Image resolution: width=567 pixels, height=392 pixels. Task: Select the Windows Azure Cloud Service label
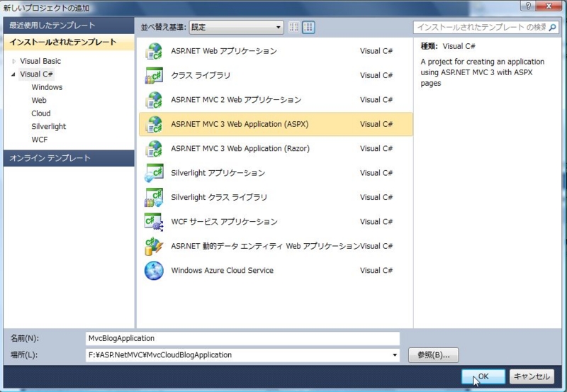point(222,271)
